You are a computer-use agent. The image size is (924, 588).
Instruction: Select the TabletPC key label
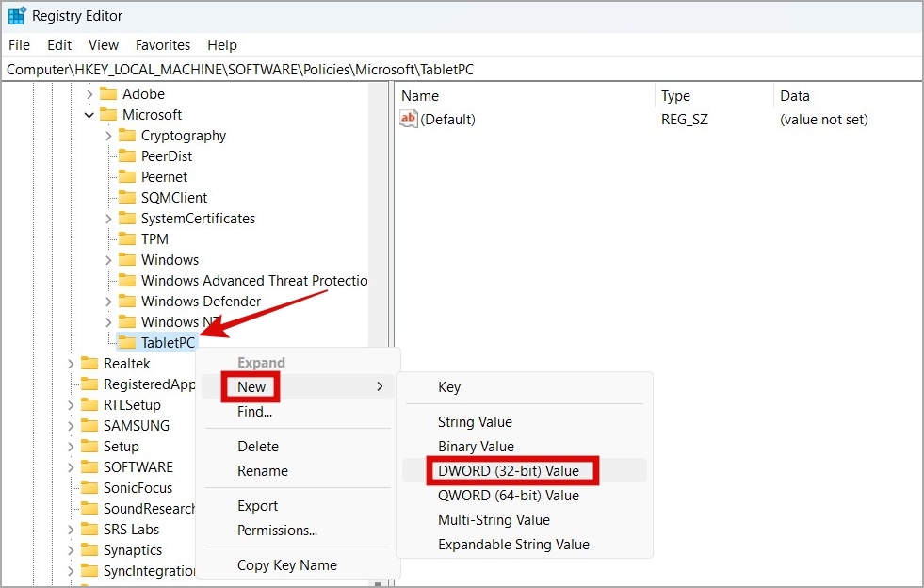168,343
